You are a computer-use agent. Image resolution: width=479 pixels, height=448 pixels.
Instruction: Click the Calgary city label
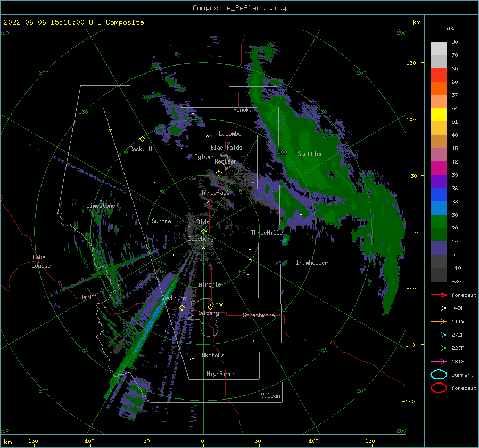[x=208, y=313]
